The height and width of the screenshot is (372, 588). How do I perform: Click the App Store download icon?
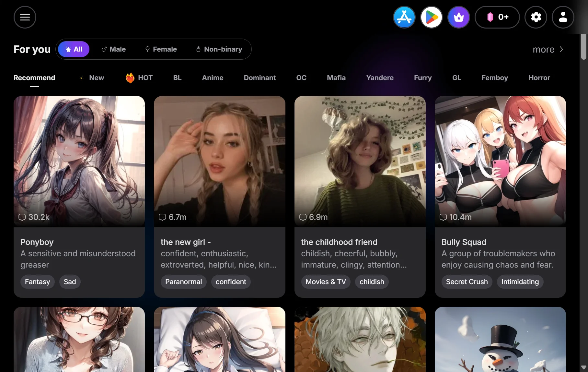pos(404,17)
